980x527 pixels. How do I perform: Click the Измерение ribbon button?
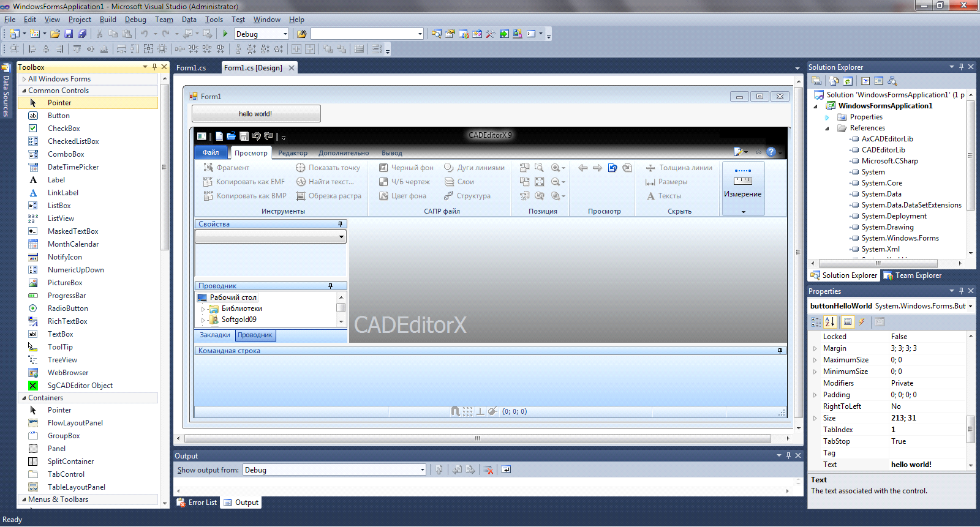point(743,189)
